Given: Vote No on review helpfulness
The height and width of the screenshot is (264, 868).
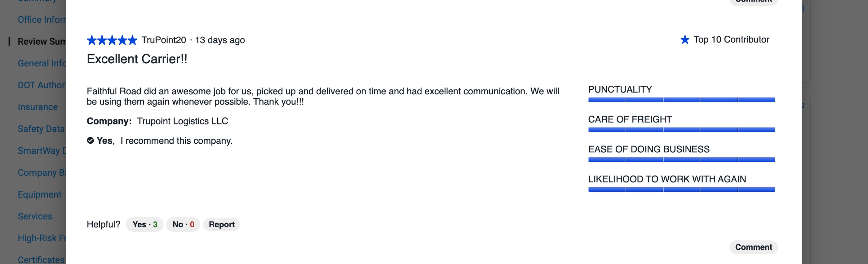Looking at the screenshot, I should 183,225.
